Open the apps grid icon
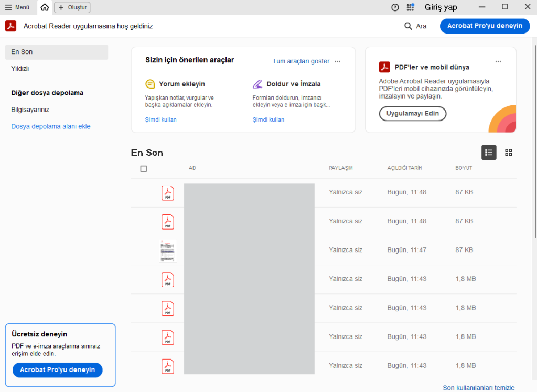 (410, 7)
